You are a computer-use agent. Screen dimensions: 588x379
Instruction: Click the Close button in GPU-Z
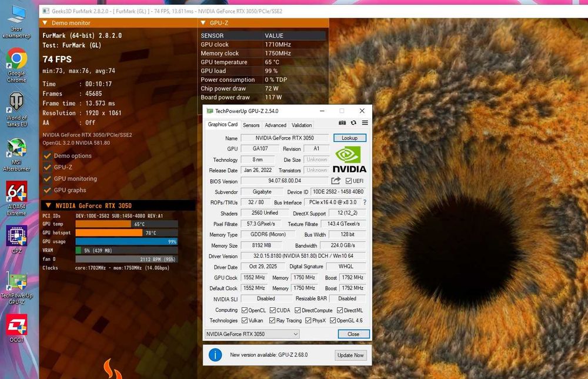(353, 334)
